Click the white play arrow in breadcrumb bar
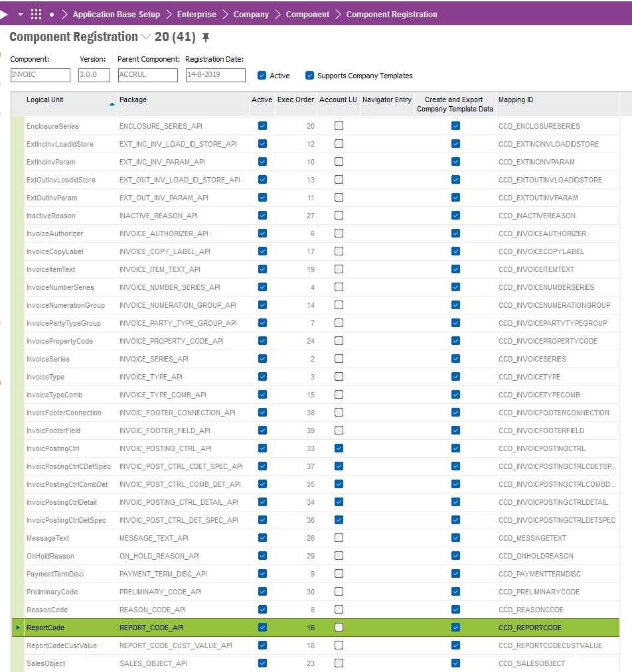This screenshot has height=672, width=632. (3, 14)
